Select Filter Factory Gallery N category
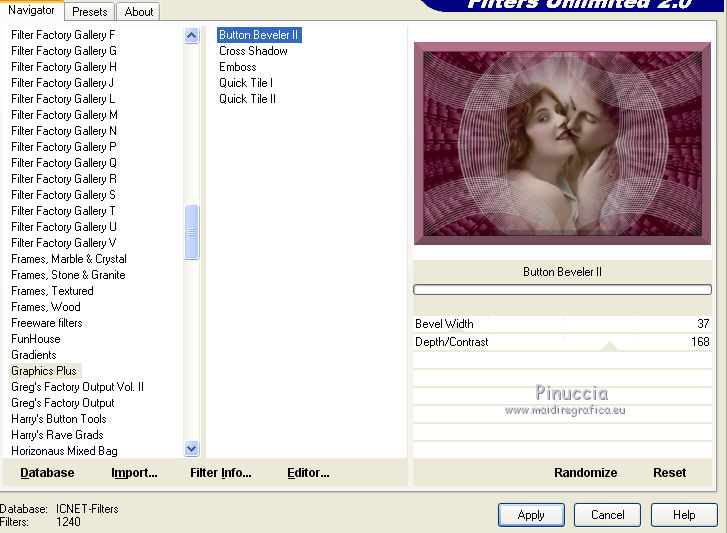This screenshot has height=533, width=727. pos(64,131)
